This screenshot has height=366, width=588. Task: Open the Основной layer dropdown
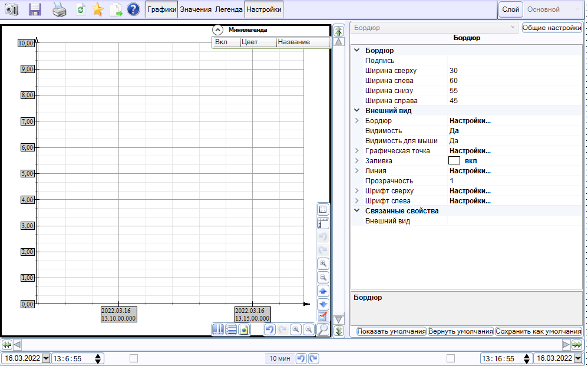point(553,9)
